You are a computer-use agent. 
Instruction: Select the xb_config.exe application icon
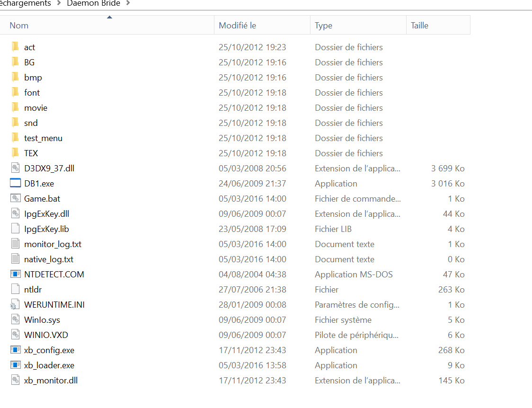pyautogui.click(x=16, y=350)
